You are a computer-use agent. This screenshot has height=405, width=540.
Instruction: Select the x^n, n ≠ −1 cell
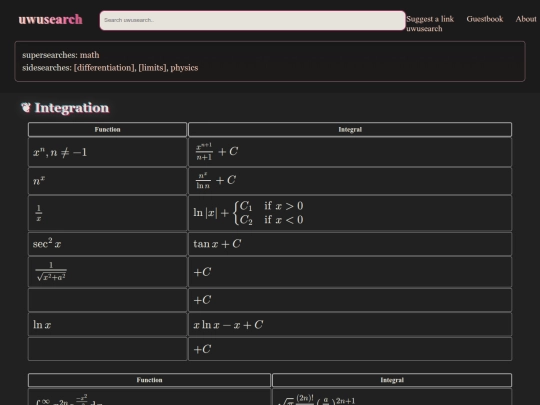click(107, 152)
